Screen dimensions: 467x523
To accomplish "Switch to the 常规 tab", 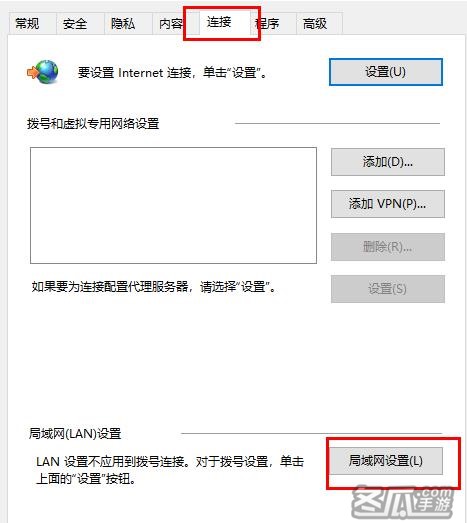I will [27, 24].
